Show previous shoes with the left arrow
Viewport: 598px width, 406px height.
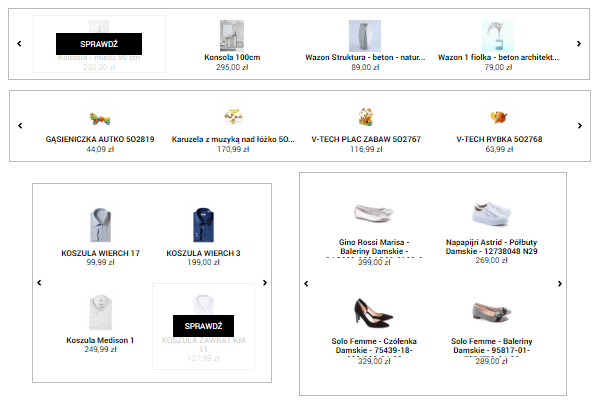306,284
